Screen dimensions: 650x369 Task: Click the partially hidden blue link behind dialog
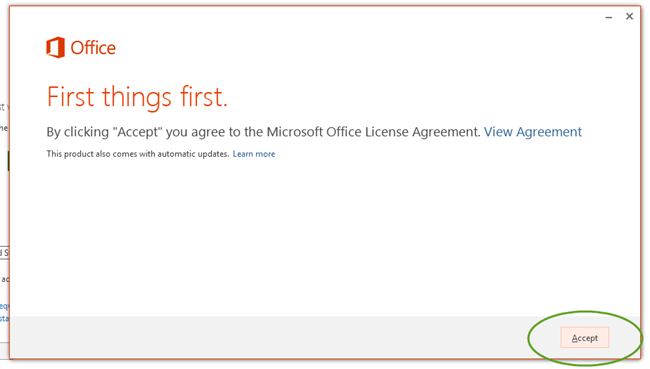(x=4, y=306)
